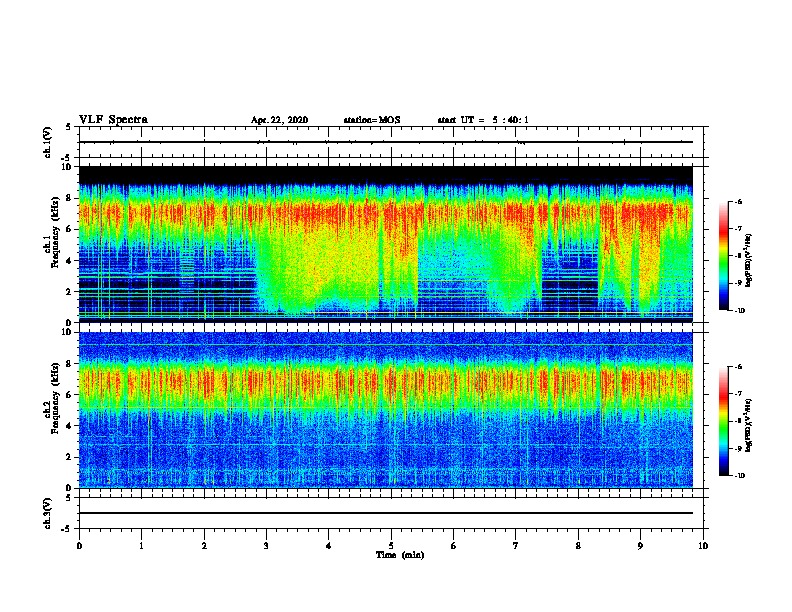Screen dimensions: 792x612
Task: Click the "2" kHz tick of ch.1 spectrogram
Action: [x=69, y=291]
